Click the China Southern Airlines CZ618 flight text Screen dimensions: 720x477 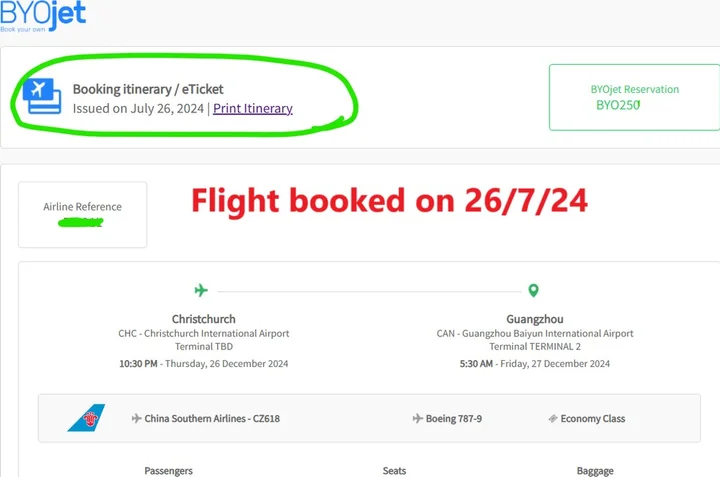click(x=213, y=418)
